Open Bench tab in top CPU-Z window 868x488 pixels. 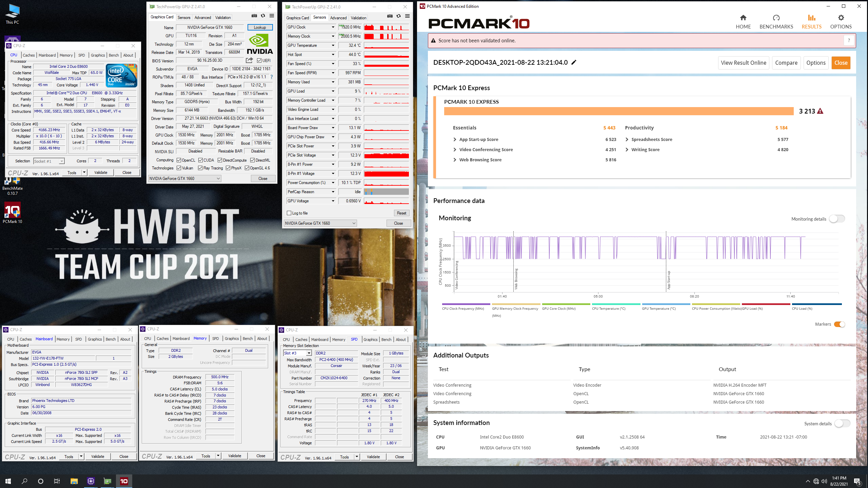pos(114,55)
